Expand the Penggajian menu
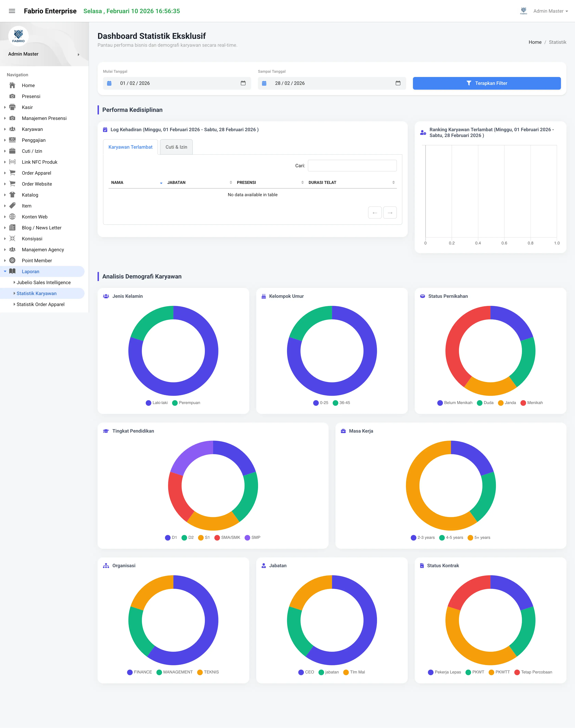This screenshot has height=728, width=575. (x=5, y=140)
